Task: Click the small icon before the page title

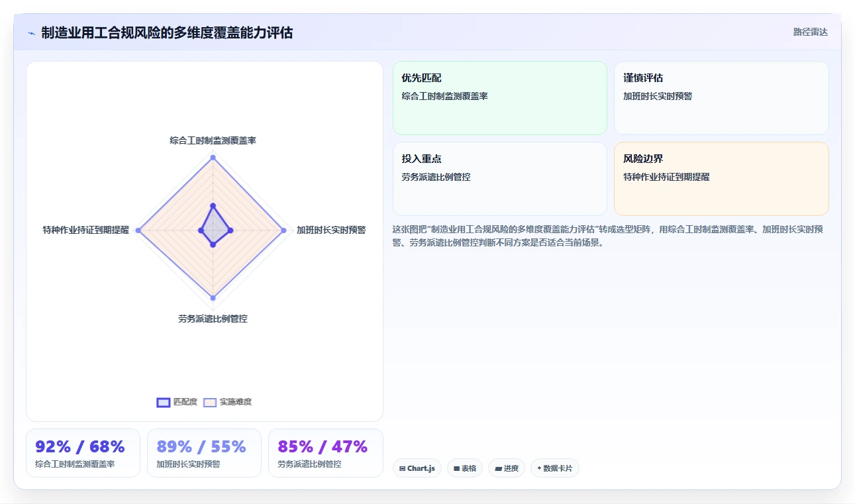Action: click(31, 33)
